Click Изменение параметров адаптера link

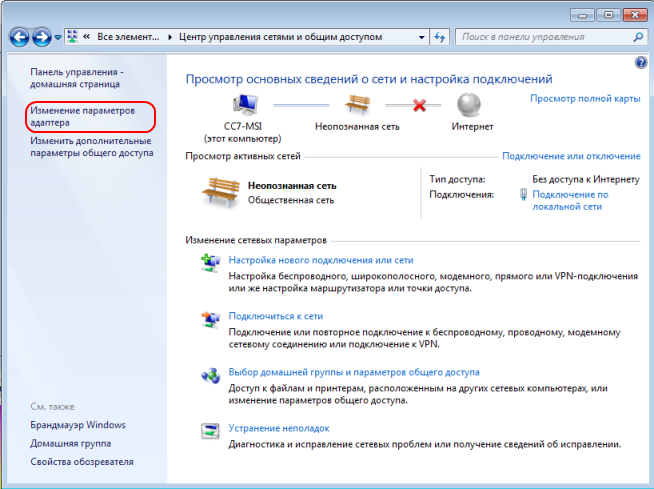[x=82, y=117]
